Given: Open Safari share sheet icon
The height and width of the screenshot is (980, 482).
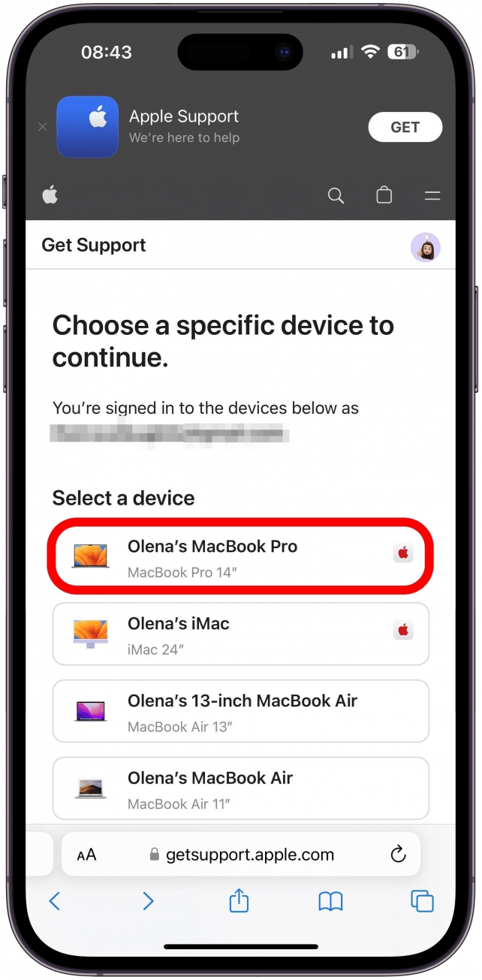Looking at the screenshot, I should point(239,900).
